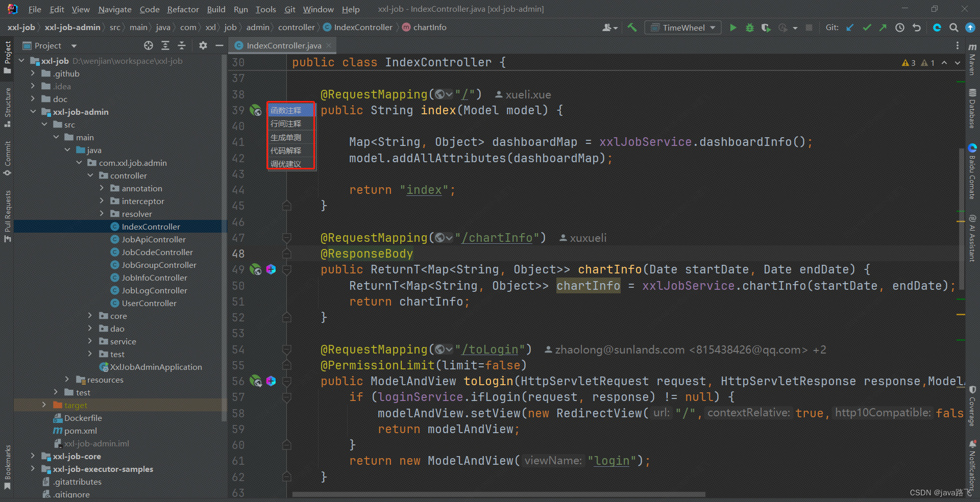The image size is (980, 502).
Task: Run TimeWheel with the green play icon
Action: coord(733,28)
